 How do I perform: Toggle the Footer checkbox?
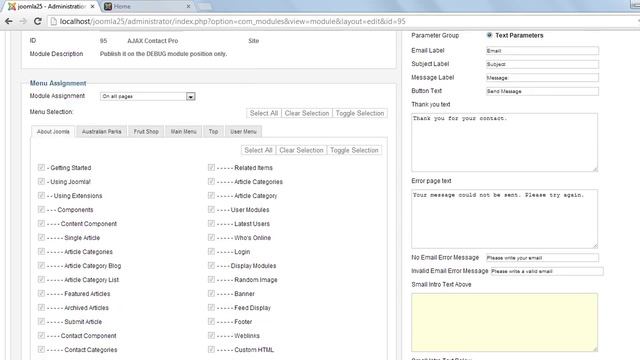click(211, 321)
